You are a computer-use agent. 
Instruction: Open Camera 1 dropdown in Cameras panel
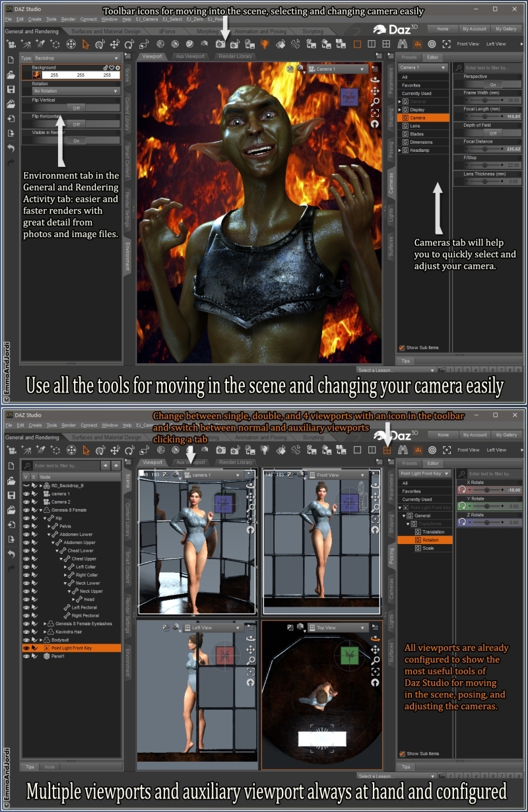[x=424, y=67]
